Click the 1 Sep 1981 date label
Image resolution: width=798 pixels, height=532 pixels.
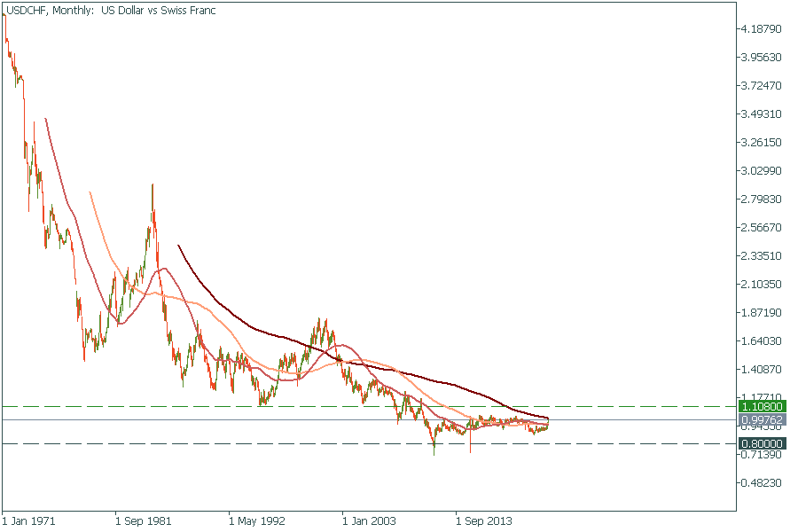pos(143,521)
